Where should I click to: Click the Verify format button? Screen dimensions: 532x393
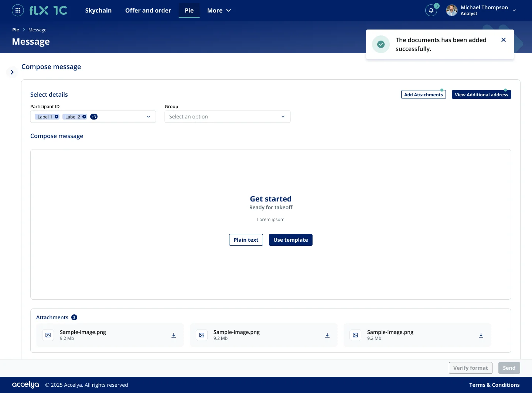click(471, 368)
